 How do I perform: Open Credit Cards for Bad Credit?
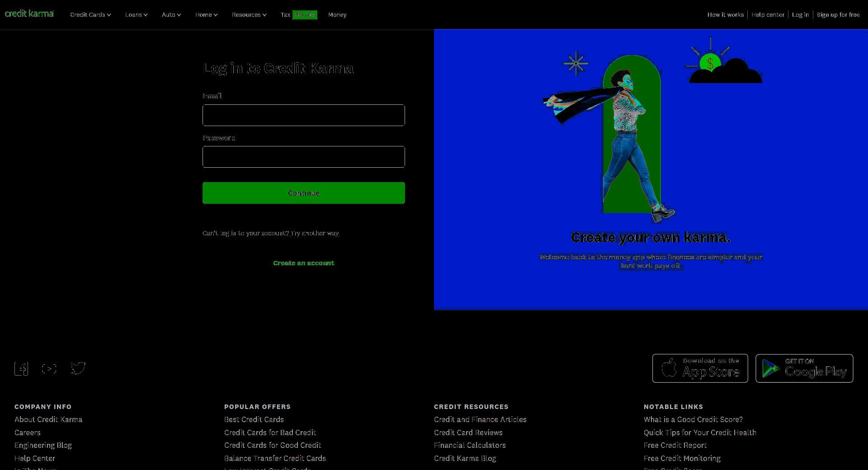(x=270, y=432)
